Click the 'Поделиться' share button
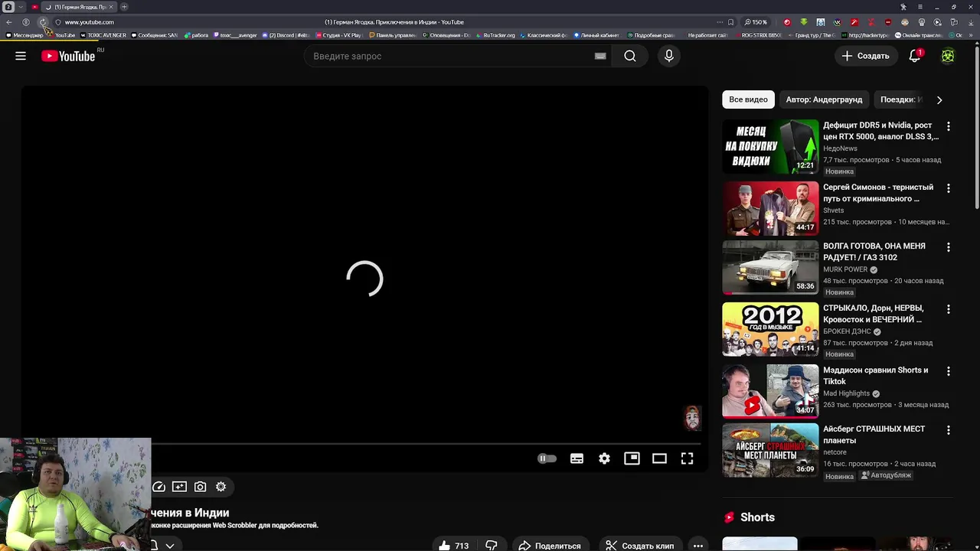This screenshot has height=551, width=980. (x=550, y=546)
